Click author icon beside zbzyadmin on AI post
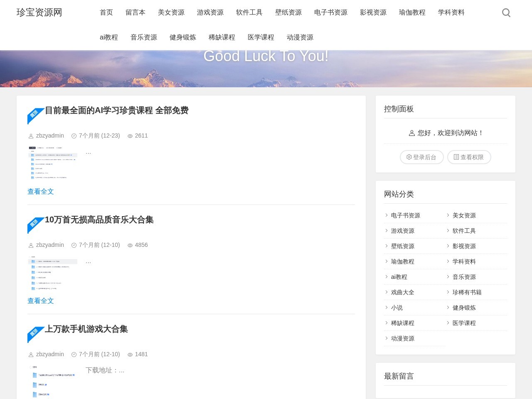 point(31,136)
